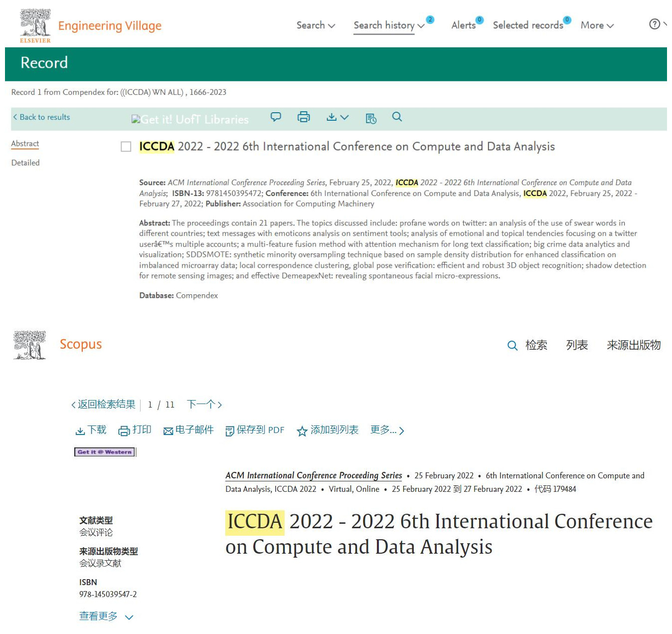This screenshot has height=634, width=672.
Task: Click the Scopus 下载 download icon
Action: click(80, 430)
